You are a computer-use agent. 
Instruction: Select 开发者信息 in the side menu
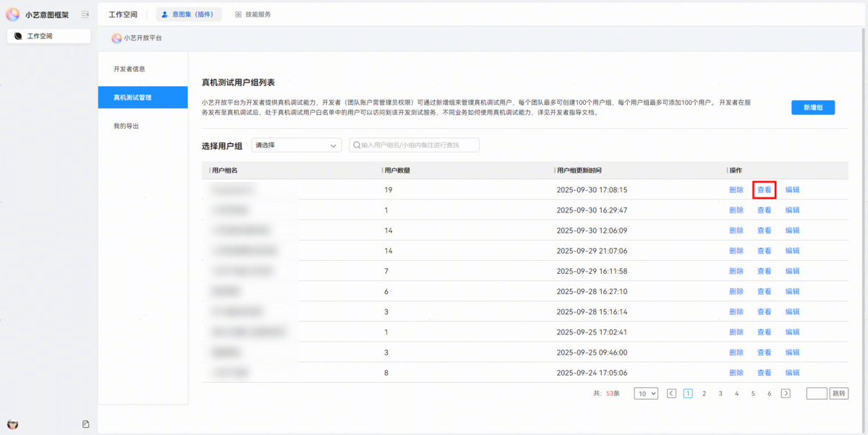[129, 69]
